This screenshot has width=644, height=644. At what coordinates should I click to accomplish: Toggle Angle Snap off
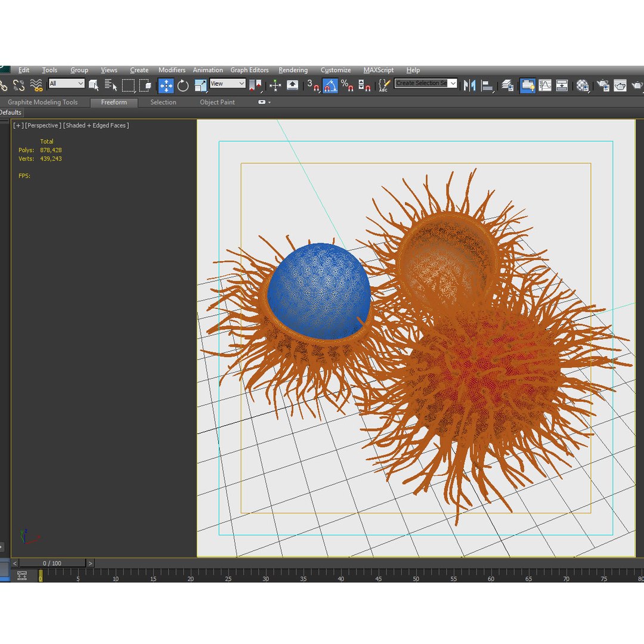(330, 85)
